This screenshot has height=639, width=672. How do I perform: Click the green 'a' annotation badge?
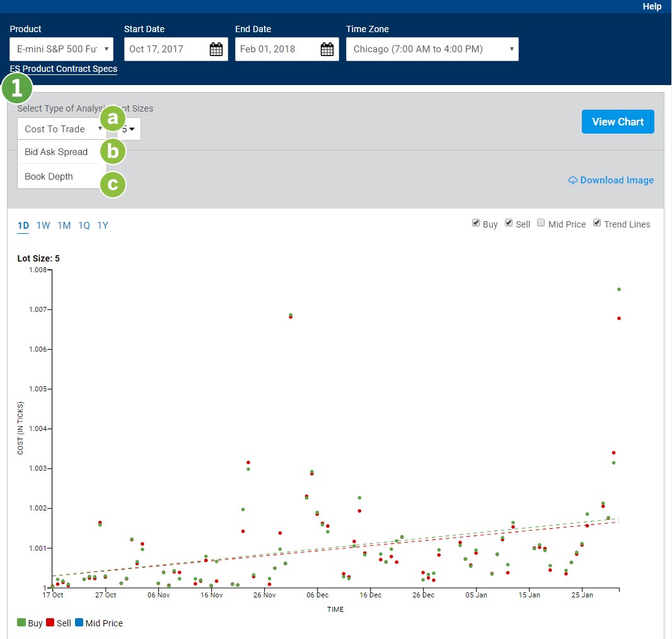113,118
